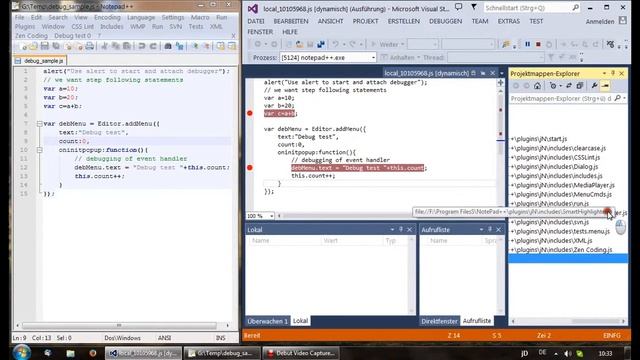Pin the Aufrufliste panel
The height and width of the screenshot is (360, 640).
coord(490,229)
